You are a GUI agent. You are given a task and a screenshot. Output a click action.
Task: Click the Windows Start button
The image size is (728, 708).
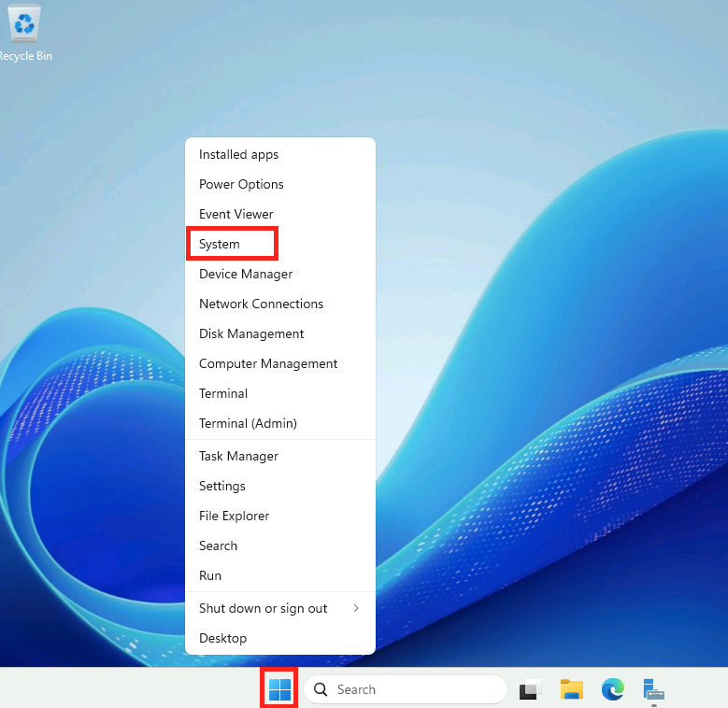click(x=279, y=689)
